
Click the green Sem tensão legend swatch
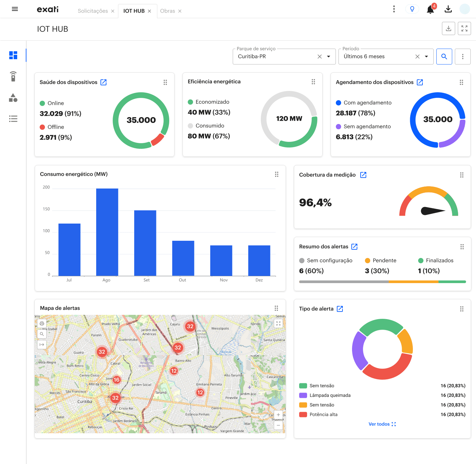[303, 386]
